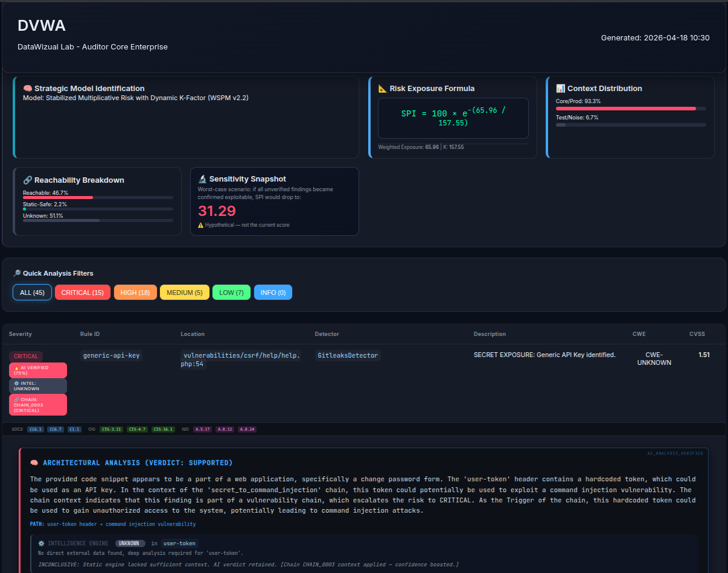This screenshot has width=728, height=573.
Task: Click the Unknown 51.1% progress bar
Action: (98, 220)
